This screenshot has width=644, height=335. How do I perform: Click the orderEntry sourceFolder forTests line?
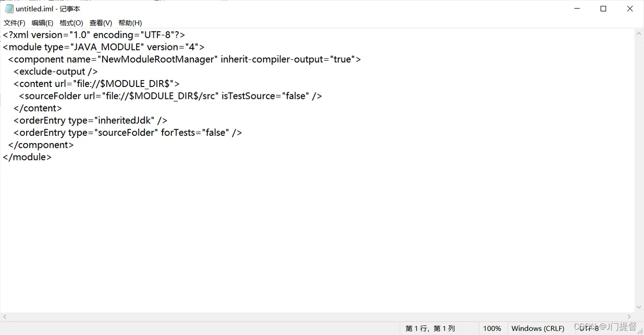pos(127,133)
